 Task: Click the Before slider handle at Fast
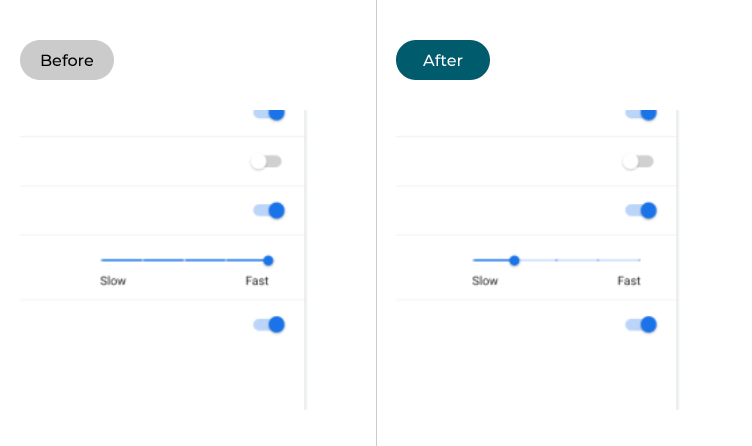[268, 260]
